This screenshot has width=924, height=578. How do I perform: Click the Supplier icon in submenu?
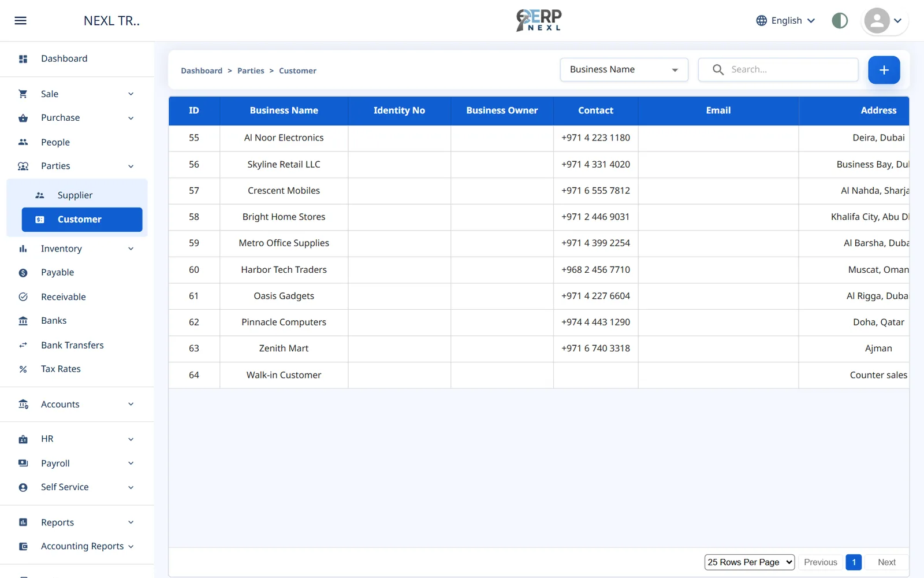pyautogui.click(x=40, y=195)
